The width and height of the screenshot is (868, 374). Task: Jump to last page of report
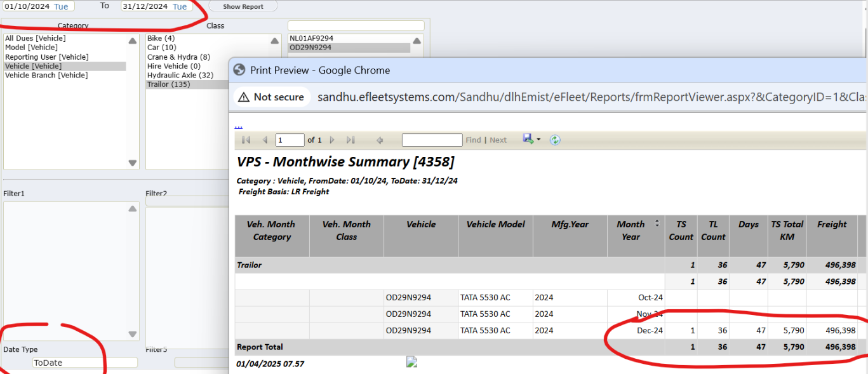350,140
